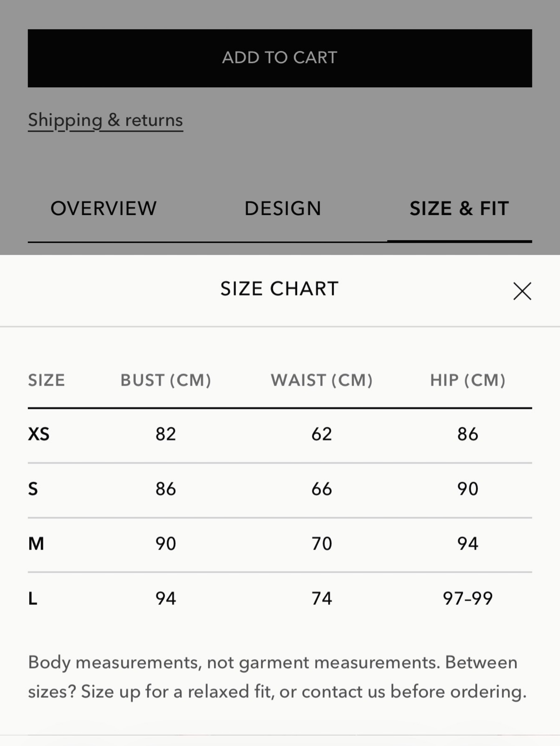The image size is (560, 746).
Task: Click the Size Chart heading
Action: (x=279, y=289)
